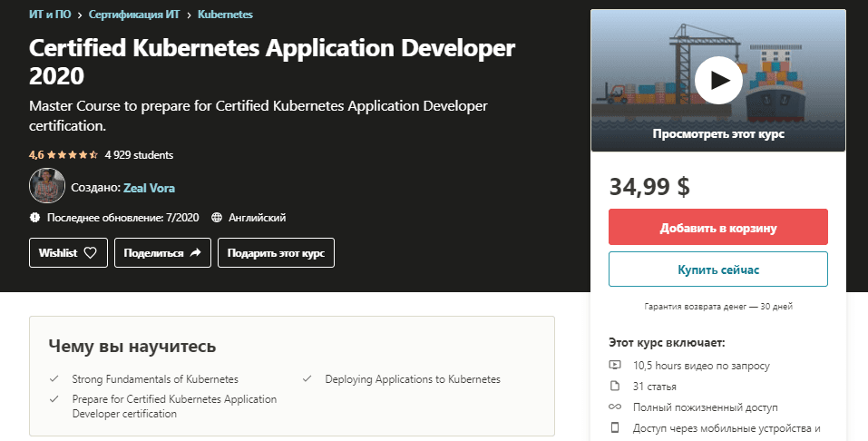Click the Master Course subtitle text
This screenshot has width=868, height=441.
pos(258,115)
